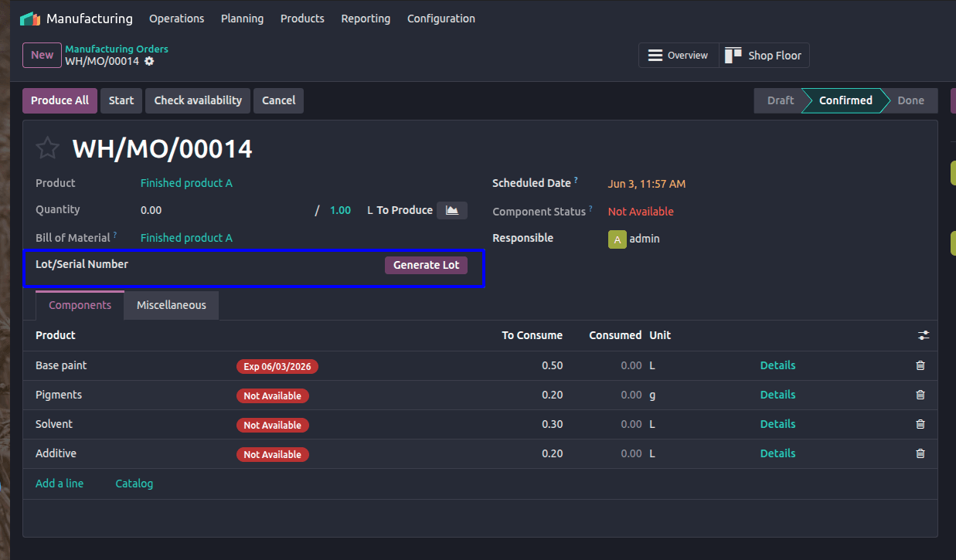
Task: Open the forecast chart icon button
Action: click(452, 210)
